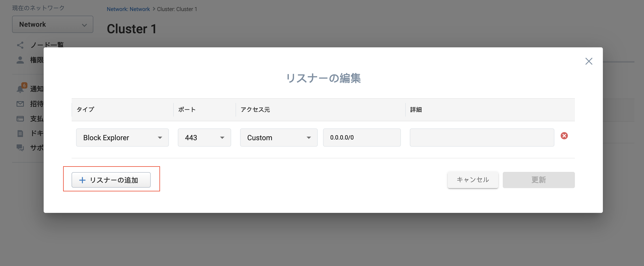Open the 443 port dropdown

pyautogui.click(x=204, y=138)
